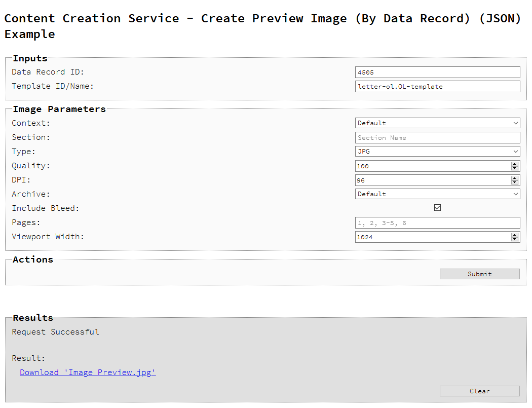Click the 'Pages:' label
Image resolution: width=532 pixels, height=408 pixels.
[26, 222]
